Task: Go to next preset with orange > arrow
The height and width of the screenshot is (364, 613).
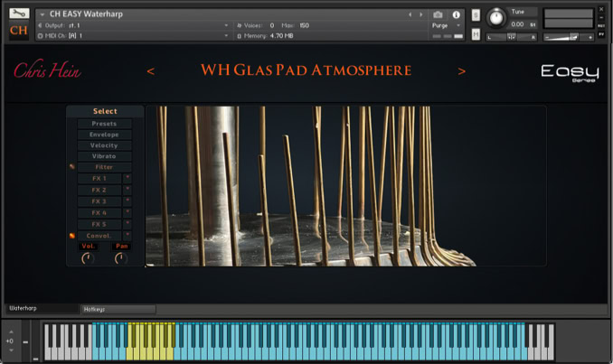Action: [x=462, y=71]
